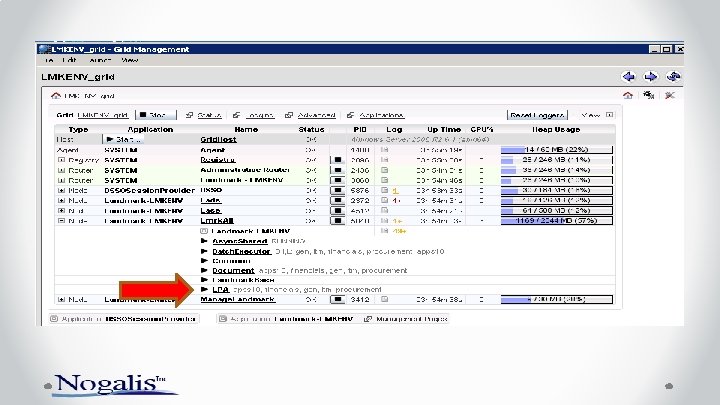The width and height of the screenshot is (720, 405).
Task: Select the Application DSSOSessionProvider legend at the bottom
Action: [124, 319]
